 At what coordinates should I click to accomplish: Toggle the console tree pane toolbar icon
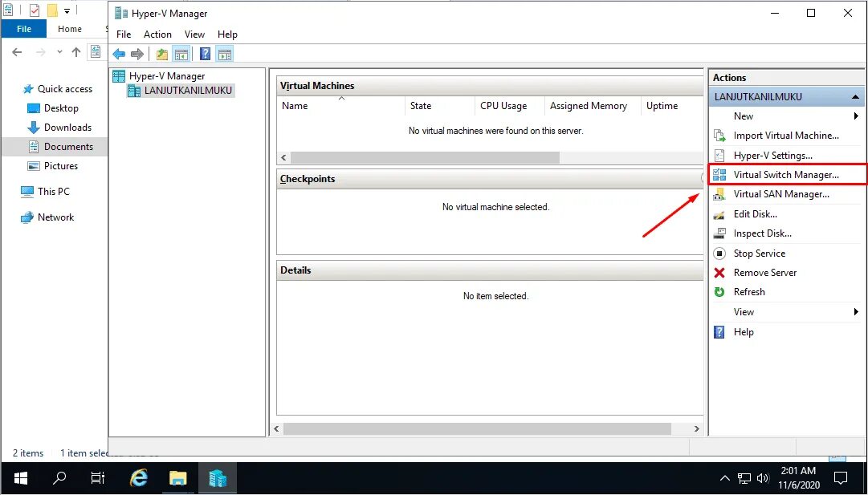coord(181,55)
